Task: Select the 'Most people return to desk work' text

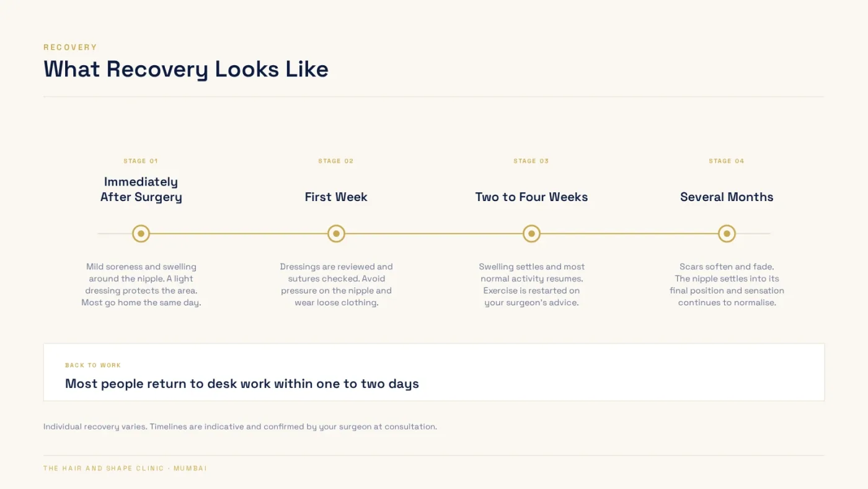Action: click(x=242, y=384)
